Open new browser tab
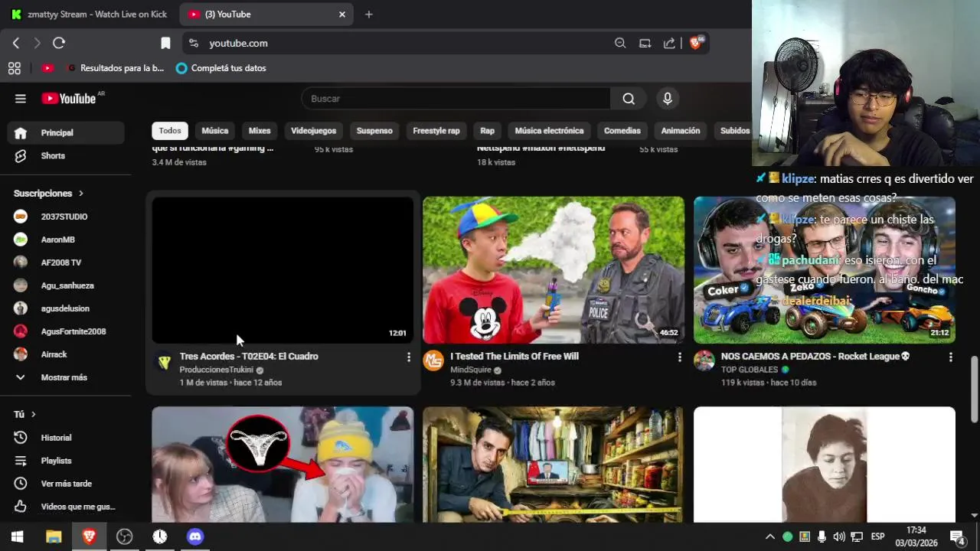 tap(368, 14)
